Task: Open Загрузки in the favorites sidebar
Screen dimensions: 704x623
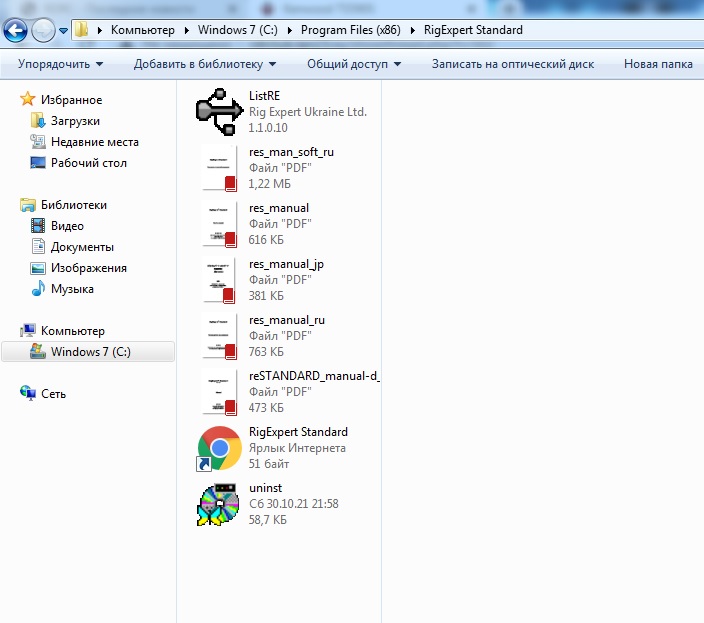Action: click(x=75, y=121)
